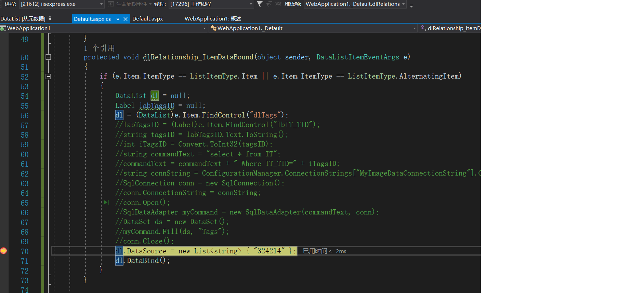
Task: Toggle the thread filter flag icon
Action: [260, 4]
